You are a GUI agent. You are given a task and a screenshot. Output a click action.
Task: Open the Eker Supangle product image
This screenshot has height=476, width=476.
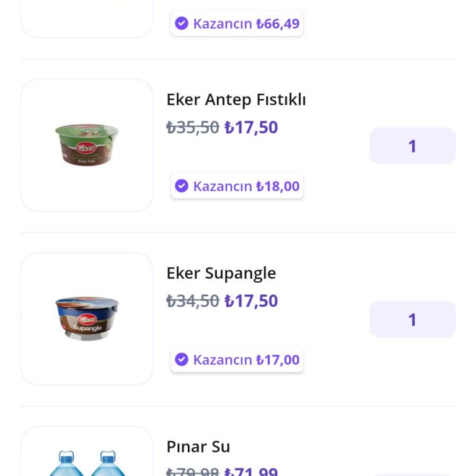[x=87, y=319]
